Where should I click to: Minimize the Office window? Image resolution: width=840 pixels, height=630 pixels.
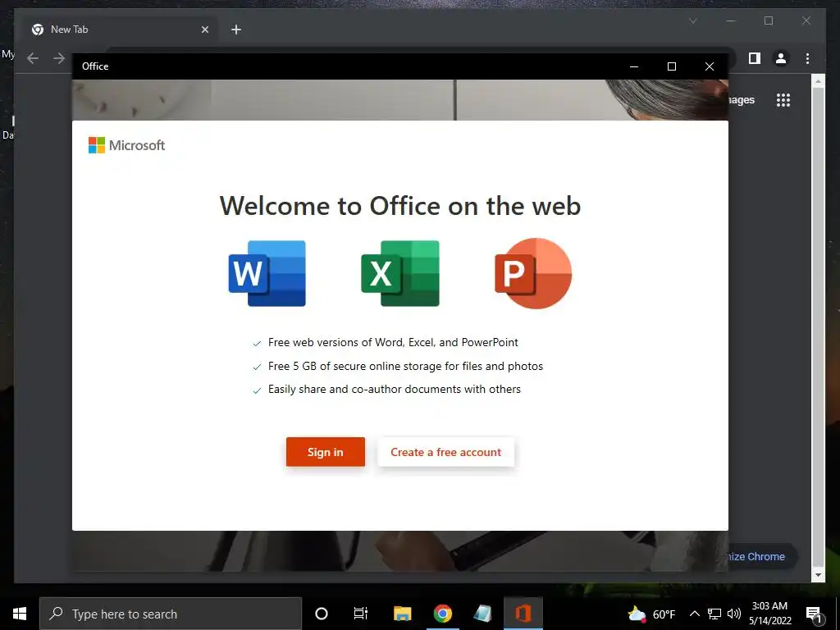634,66
